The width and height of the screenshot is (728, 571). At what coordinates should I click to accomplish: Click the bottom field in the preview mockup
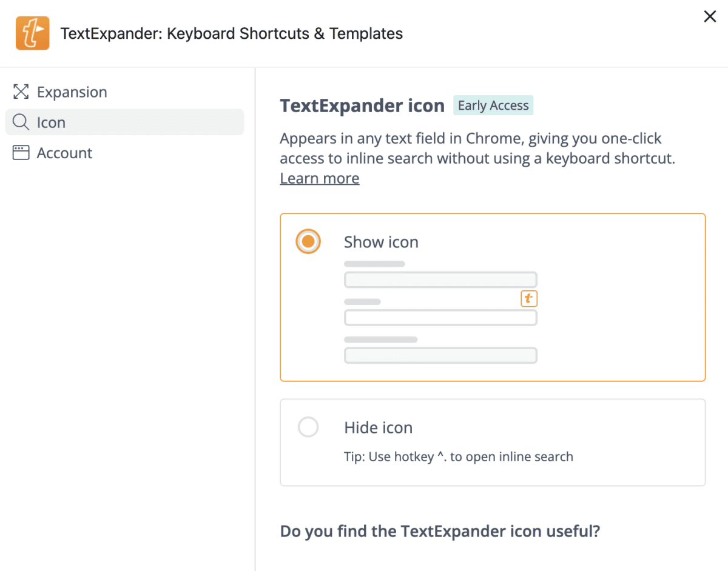point(440,355)
